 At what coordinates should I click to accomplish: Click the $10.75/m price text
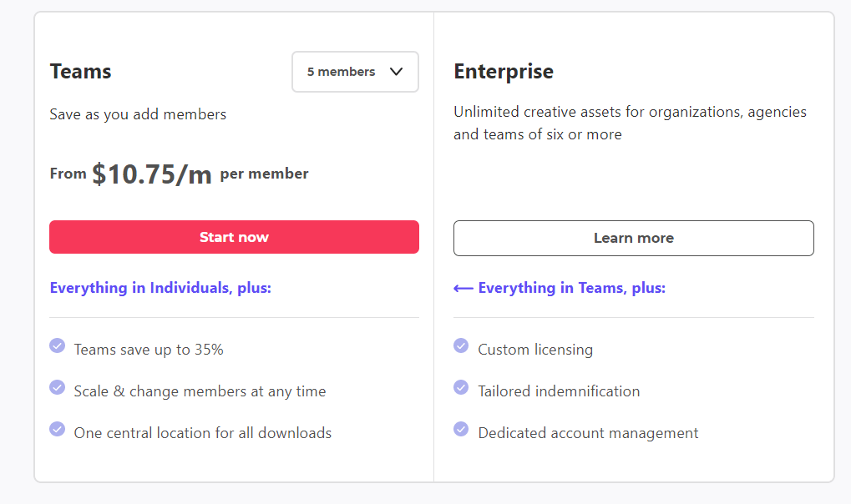151,174
